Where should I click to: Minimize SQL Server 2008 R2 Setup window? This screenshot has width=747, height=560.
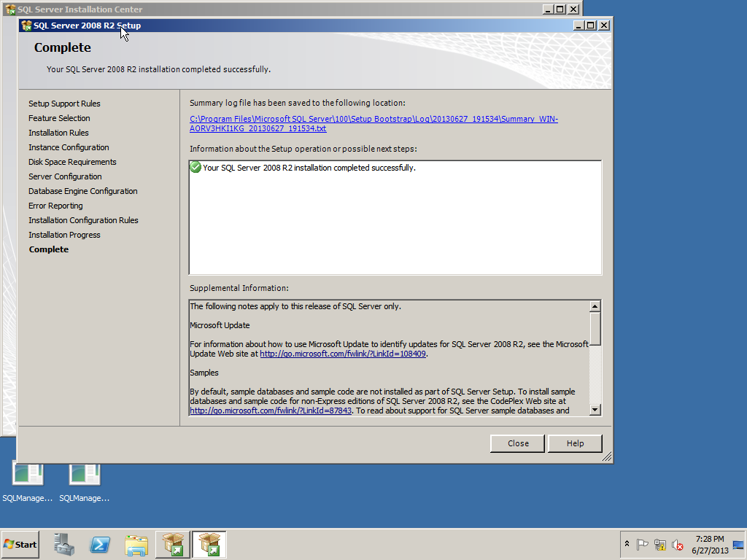click(x=578, y=26)
